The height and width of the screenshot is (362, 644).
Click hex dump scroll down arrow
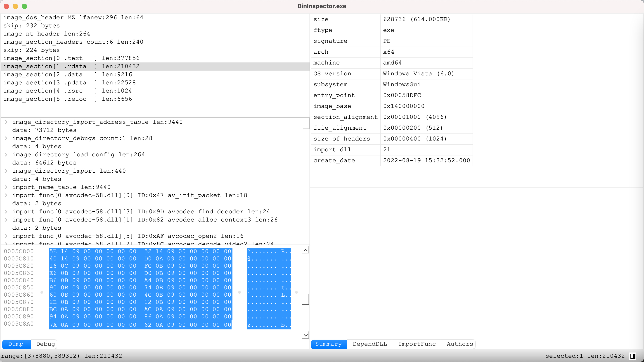[305, 335]
